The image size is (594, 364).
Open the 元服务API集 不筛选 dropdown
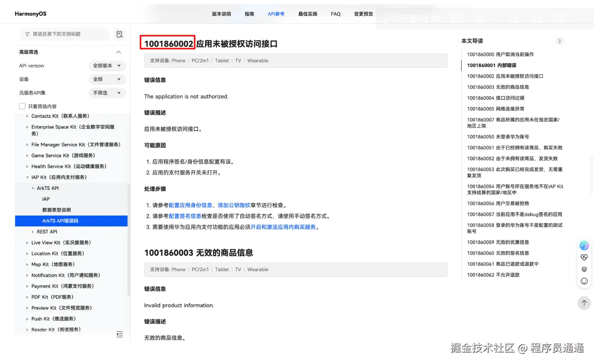tap(107, 93)
